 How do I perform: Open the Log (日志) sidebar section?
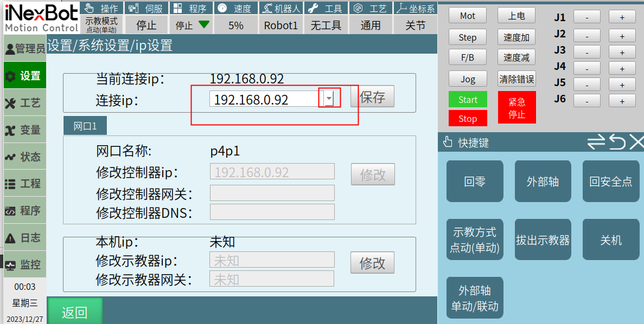pyautogui.click(x=24, y=238)
